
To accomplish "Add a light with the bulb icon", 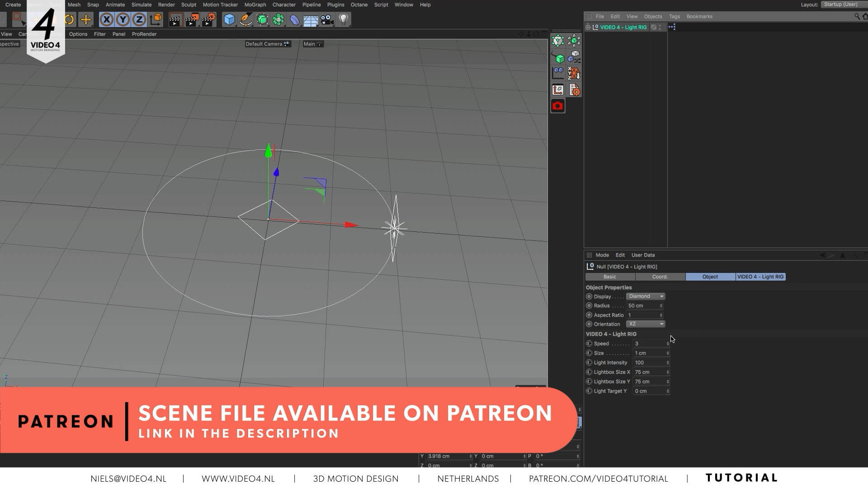I will point(344,19).
